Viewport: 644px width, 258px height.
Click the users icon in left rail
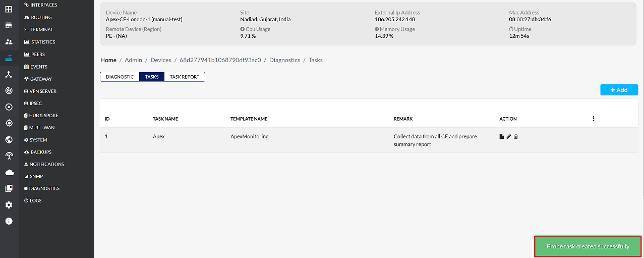click(x=9, y=42)
